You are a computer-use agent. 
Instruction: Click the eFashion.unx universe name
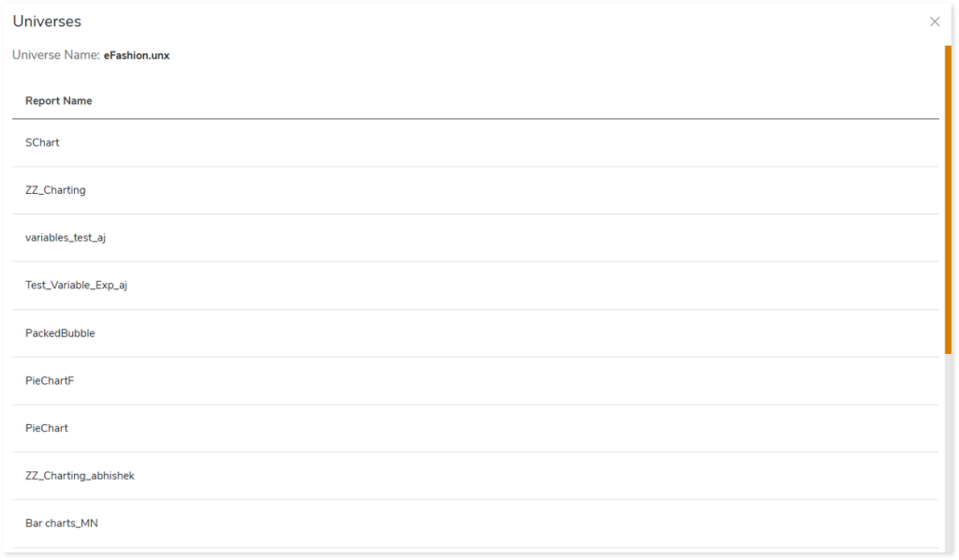(137, 55)
